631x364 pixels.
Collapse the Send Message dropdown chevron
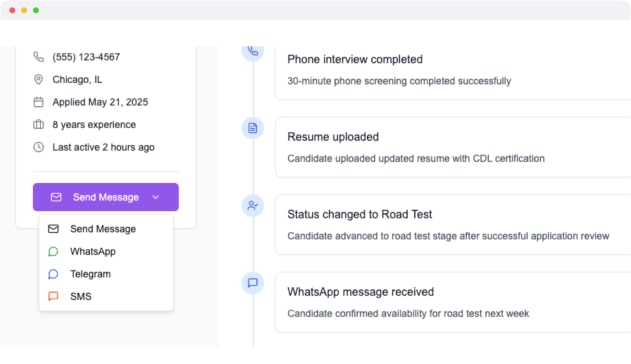156,197
